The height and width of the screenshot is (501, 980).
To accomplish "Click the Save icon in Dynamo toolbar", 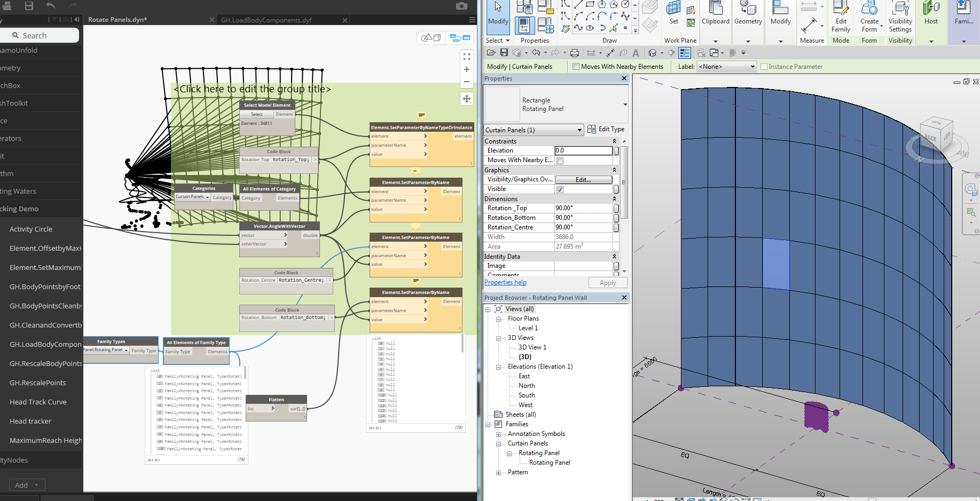I will tap(29, 6).
